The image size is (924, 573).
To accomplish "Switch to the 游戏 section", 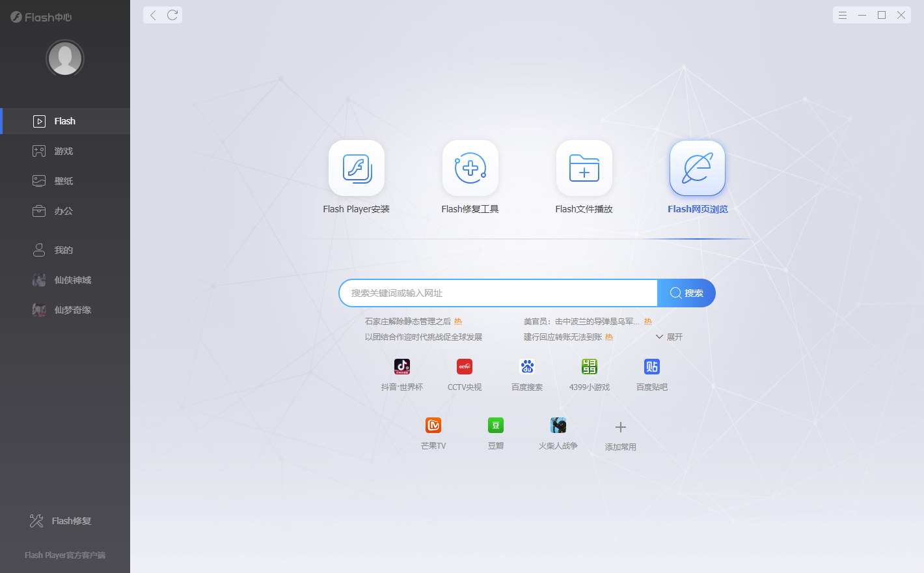I will pyautogui.click(x=63, y=150).
